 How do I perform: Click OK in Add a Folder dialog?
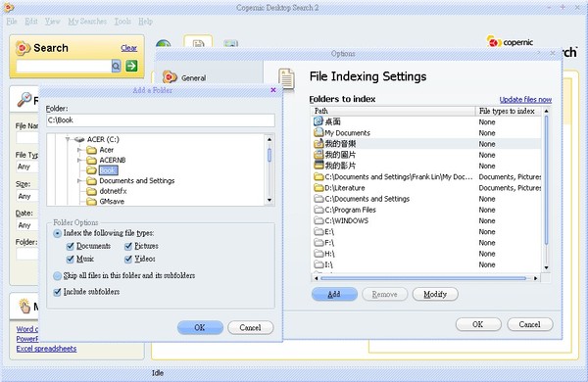tap(200, 328)
